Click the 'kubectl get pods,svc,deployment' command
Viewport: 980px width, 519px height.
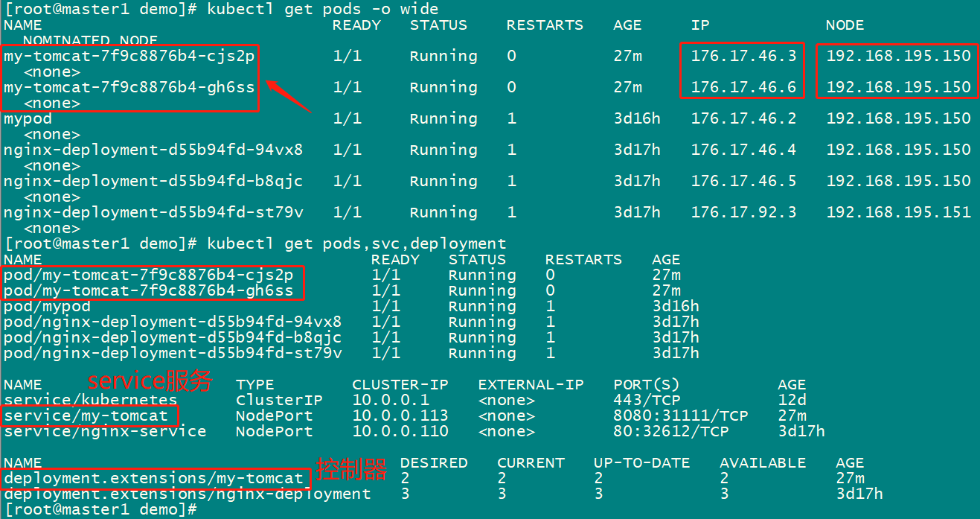(x=356, y=243)
